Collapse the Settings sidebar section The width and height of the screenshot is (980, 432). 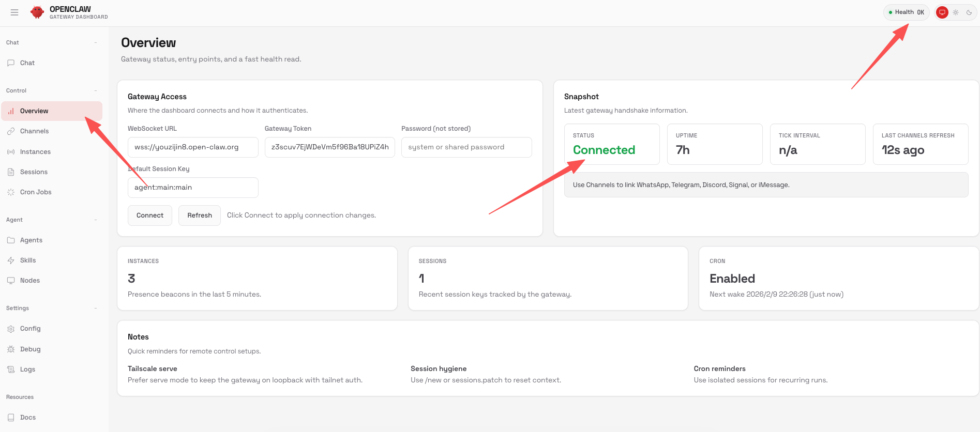[96, 308]
